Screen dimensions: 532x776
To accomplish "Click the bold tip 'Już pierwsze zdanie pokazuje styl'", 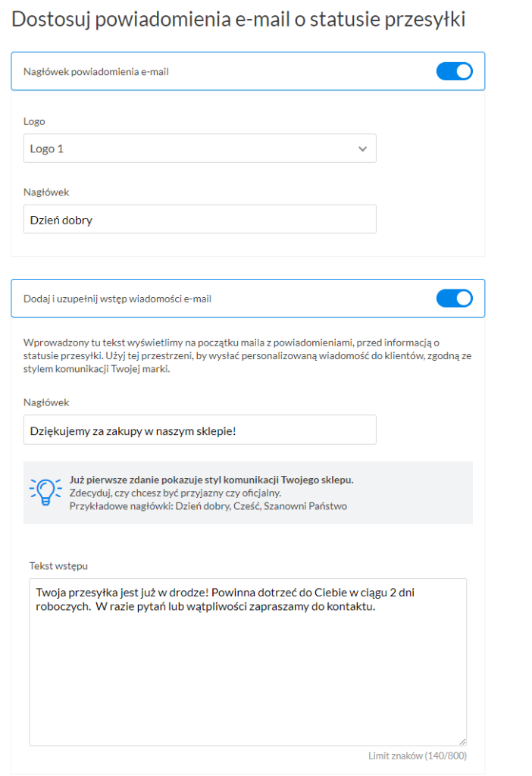I will 211,480.
